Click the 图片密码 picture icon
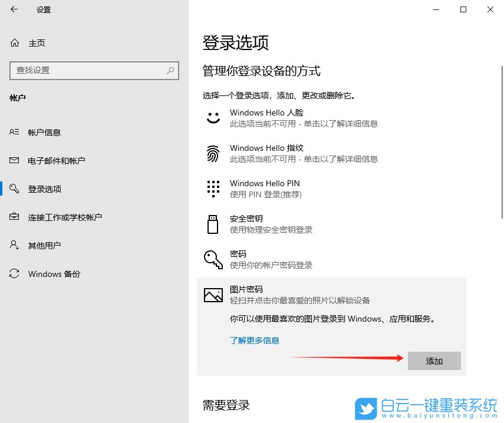This screenshot has height=423, width=504. (213, 295)
